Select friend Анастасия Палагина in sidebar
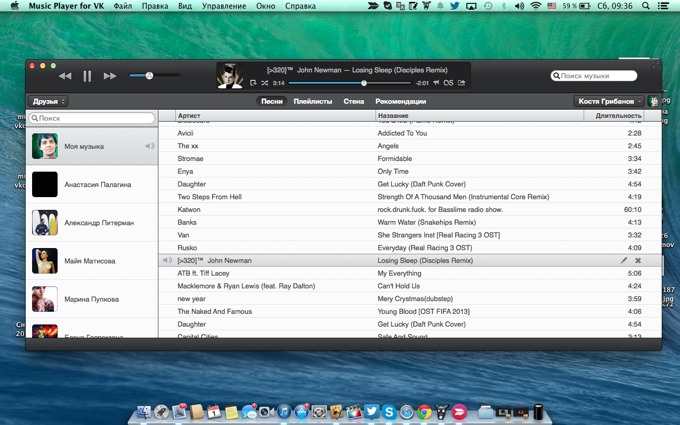 click(x=98, y=185)
